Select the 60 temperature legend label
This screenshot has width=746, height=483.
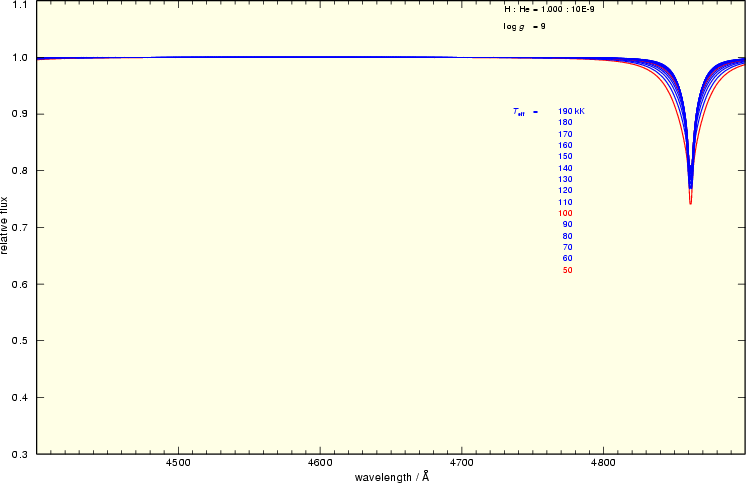pyautogui.click(x=568, y=258)
